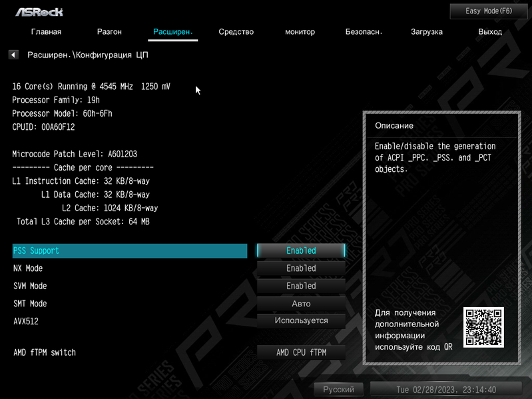Click the date and time display
The image size is (532, 399).
[x=446, y=390]
